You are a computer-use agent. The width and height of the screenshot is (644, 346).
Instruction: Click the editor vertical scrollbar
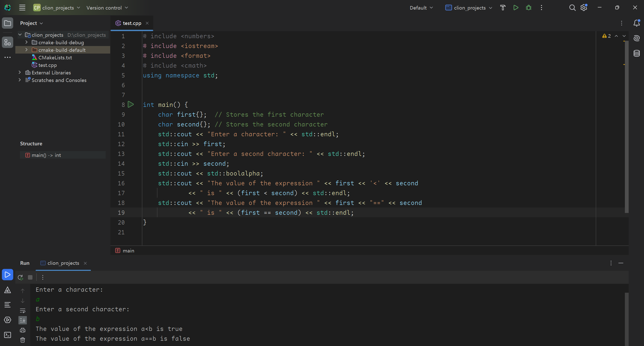coord(626,126)
